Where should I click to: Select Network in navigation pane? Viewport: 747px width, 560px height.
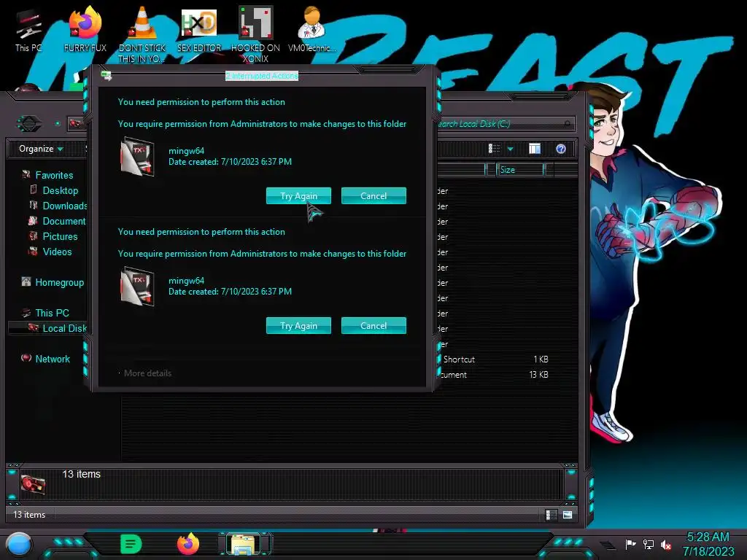coord(53,359)
